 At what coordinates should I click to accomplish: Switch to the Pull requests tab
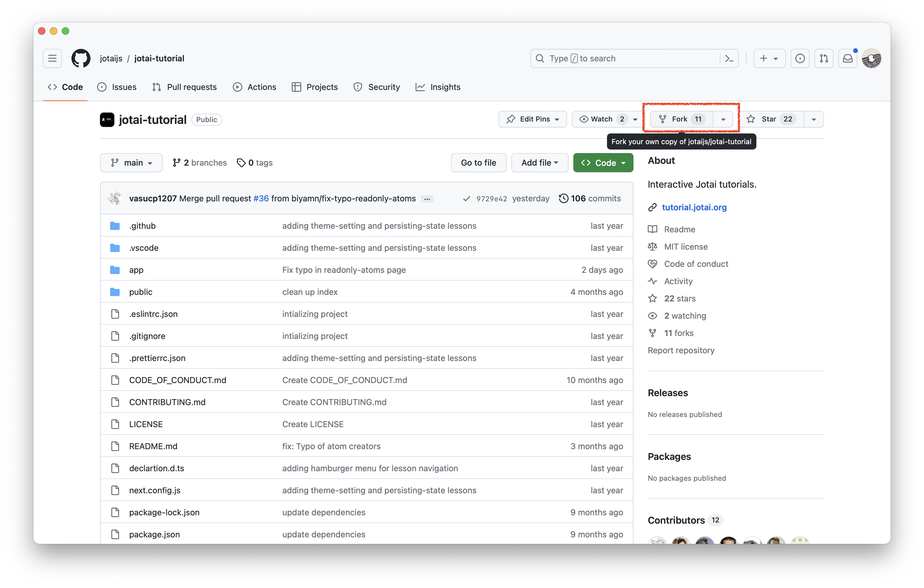click(184, 87)
